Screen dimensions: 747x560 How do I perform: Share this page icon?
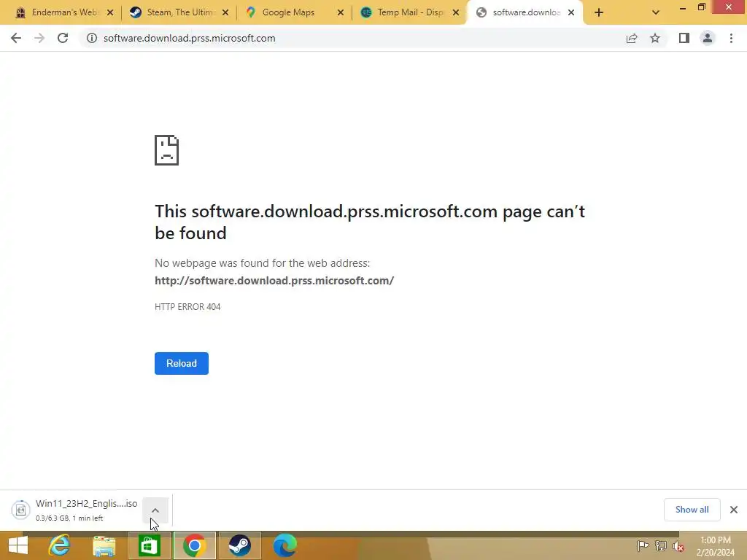coord(632,38)
